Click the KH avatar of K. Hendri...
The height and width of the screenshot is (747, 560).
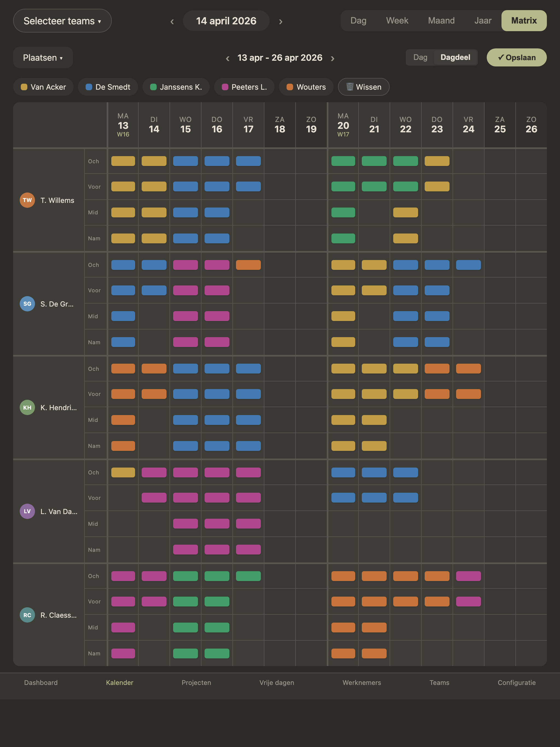[27, 408]
